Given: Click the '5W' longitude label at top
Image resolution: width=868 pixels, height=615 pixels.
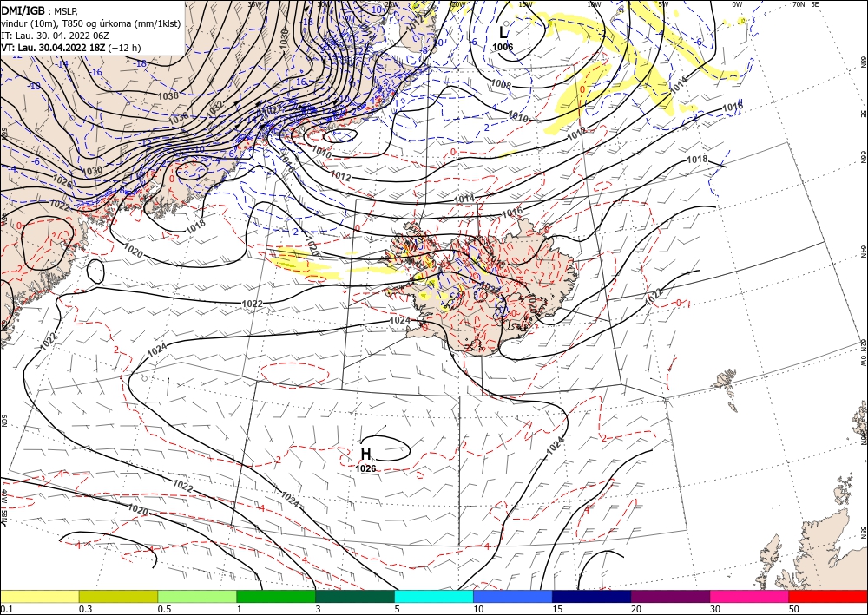Looking at the screenshot, I should pyautogui.click(x=662, y=4).
